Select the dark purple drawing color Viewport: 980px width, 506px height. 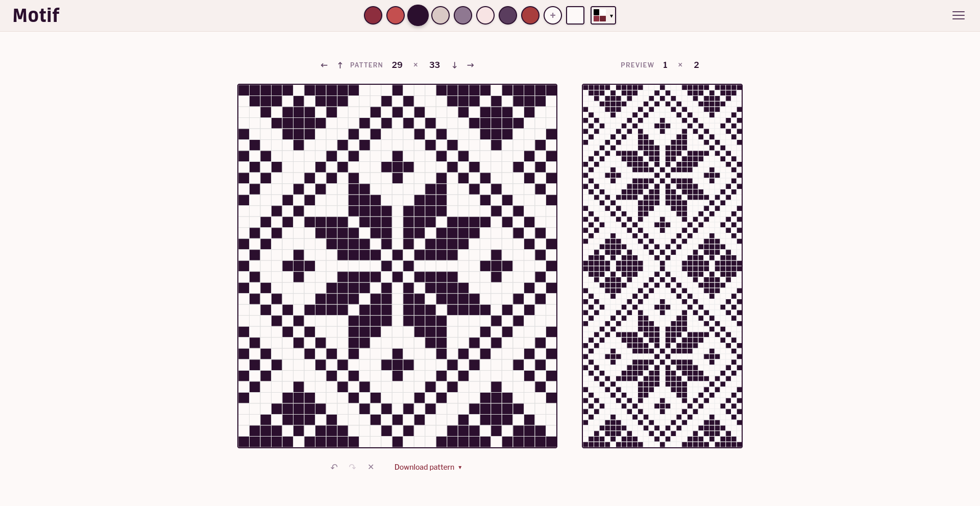(418, 15)
